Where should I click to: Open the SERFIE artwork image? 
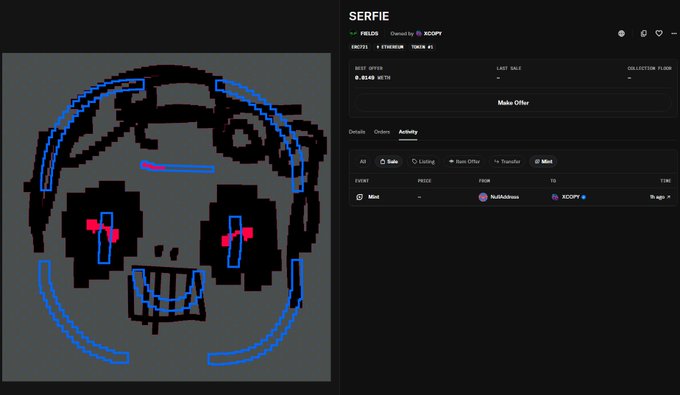tap(167, 217)
